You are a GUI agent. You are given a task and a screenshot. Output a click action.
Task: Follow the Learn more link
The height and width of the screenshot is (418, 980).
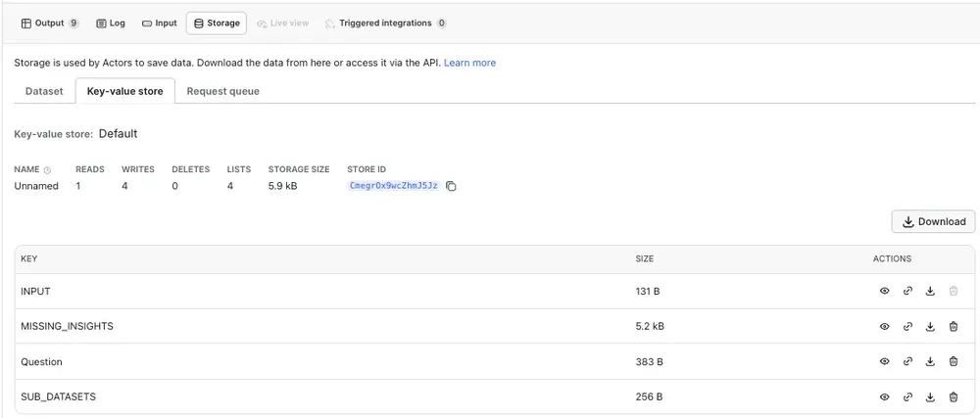(470, 63)
